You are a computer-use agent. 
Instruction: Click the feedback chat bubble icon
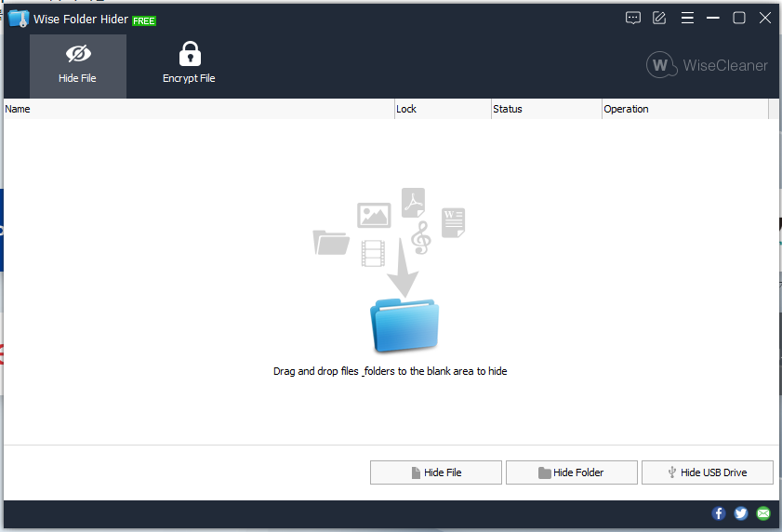633,19
